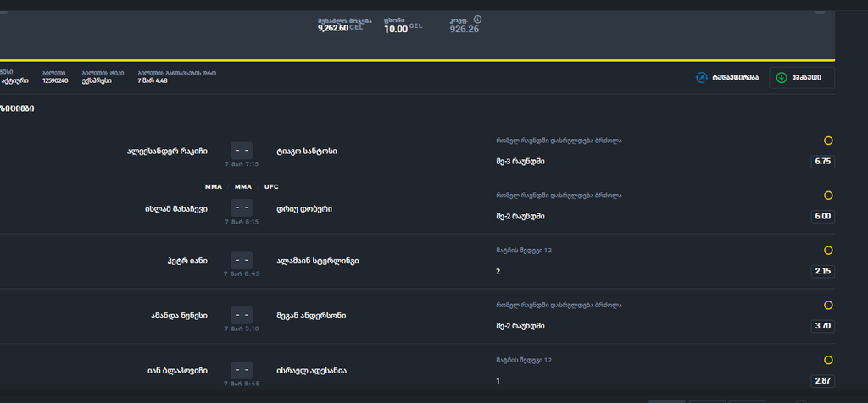
Task: Click the green cashout arrow icon
Action: pos(782,78)
